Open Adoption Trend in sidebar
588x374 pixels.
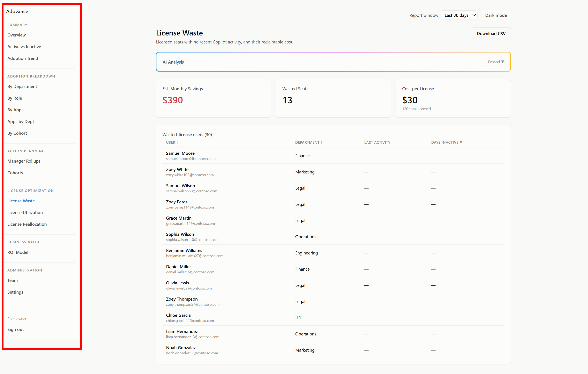[23, 58]
